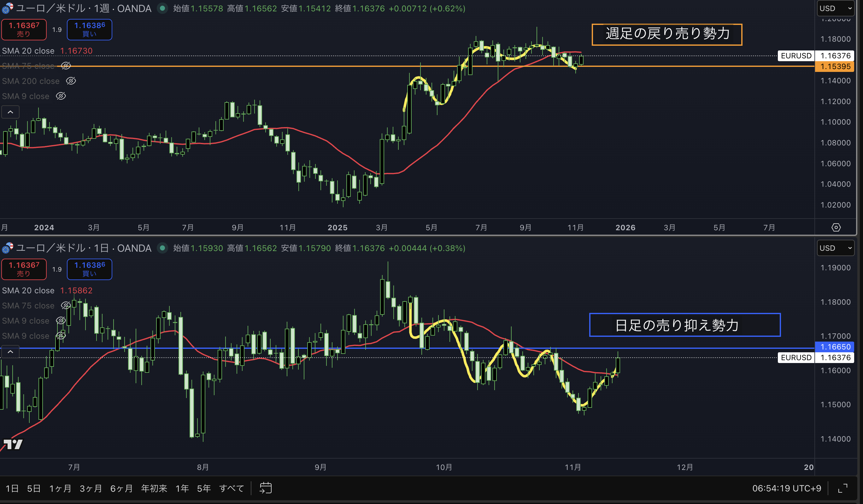The height and width of the screenshot is (504, 863).
Task: Click the go-to-date calendar icon
Action: pos(265,488)
